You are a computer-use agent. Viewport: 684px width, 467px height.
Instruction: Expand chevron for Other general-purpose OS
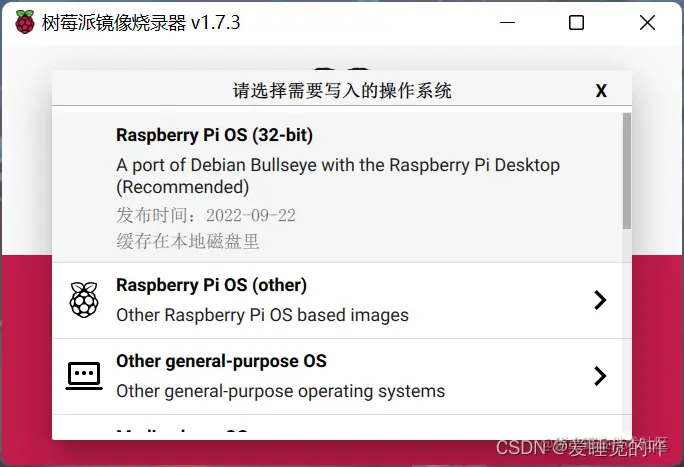(x=601, y=376)
